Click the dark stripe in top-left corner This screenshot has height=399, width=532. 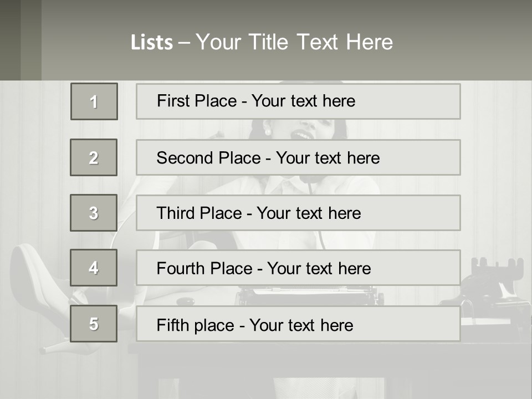coord(21,40)
